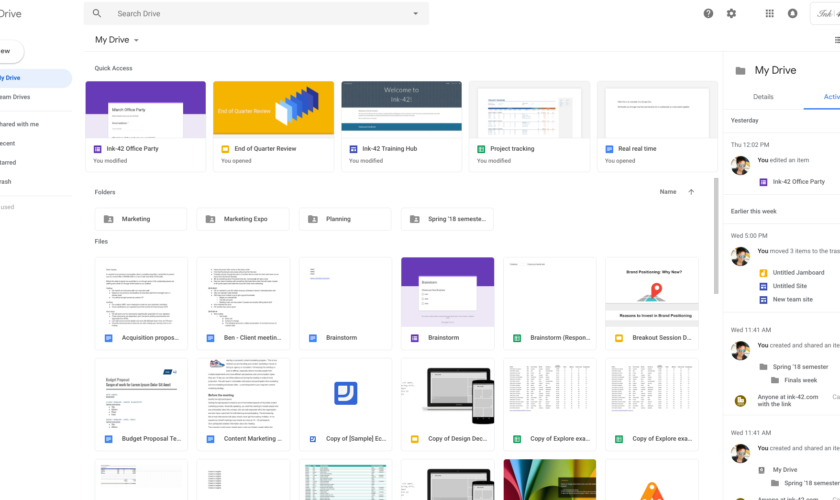Click the Ink-42 Office Party form icon in activity

point(764,182)
